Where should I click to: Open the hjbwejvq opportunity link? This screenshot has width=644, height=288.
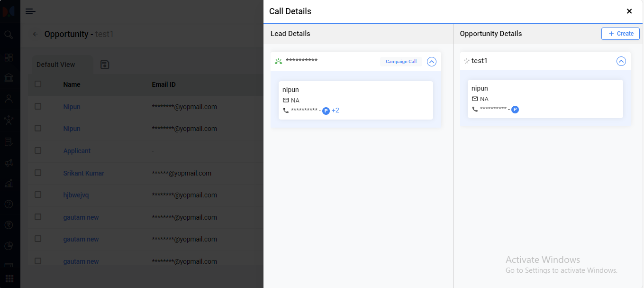click(76, 195)
